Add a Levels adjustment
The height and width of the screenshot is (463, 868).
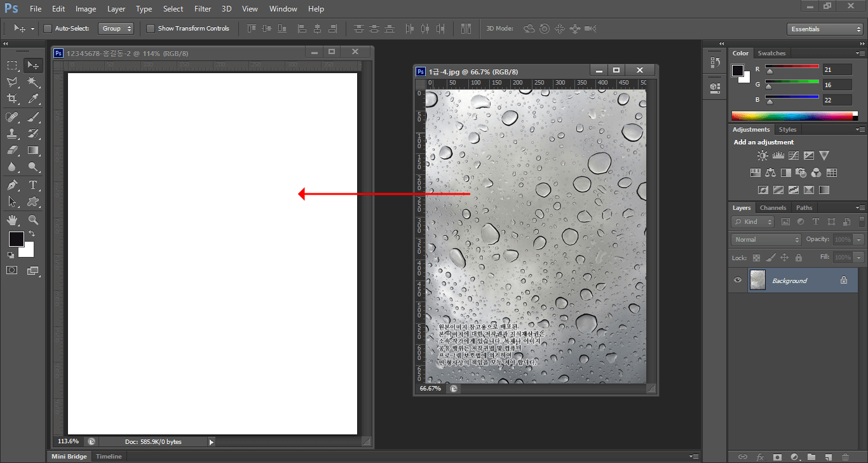pyautogui.click(x=778, y=155)
